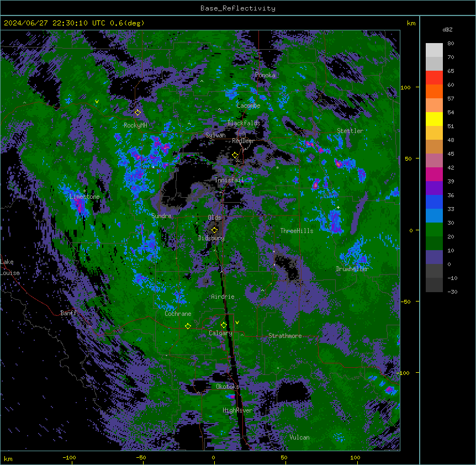Click the Calgary city label
Viewport: 476px width, 465px height.
220,333
